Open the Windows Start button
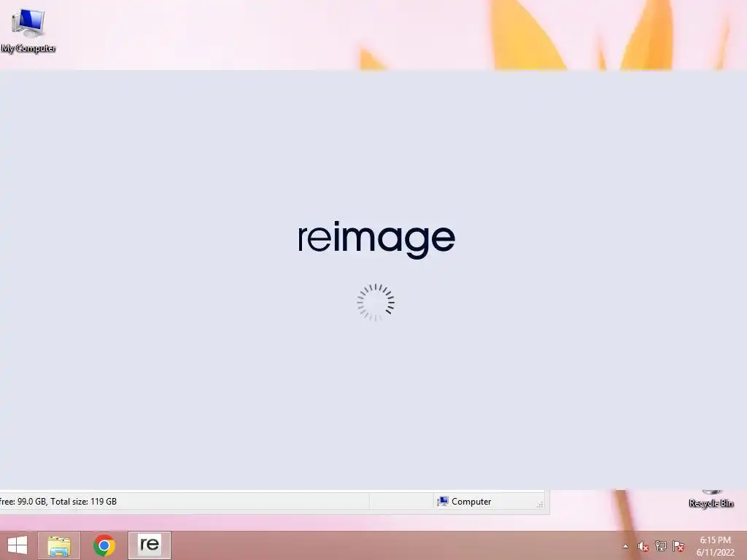This screenshot has width=747, height=560. pos(18,545)
